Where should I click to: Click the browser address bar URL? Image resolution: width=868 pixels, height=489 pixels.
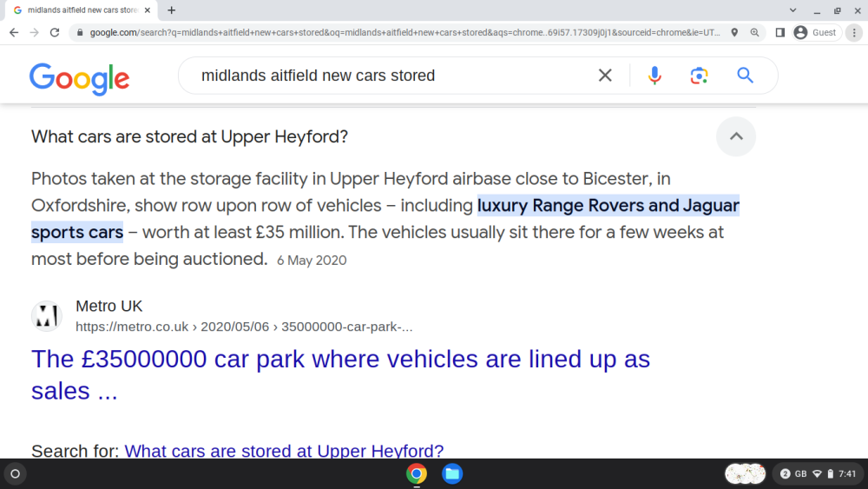click(x=404, y=33)
